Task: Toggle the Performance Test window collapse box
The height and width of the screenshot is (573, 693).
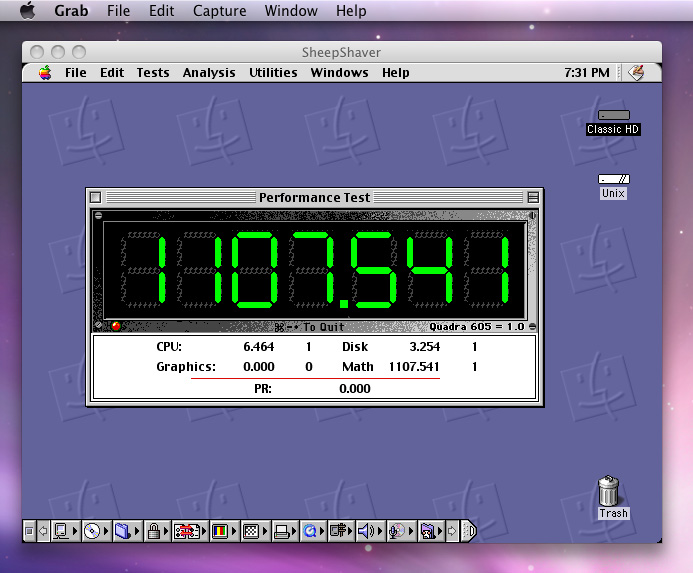Action: click(x=533, y=198)
